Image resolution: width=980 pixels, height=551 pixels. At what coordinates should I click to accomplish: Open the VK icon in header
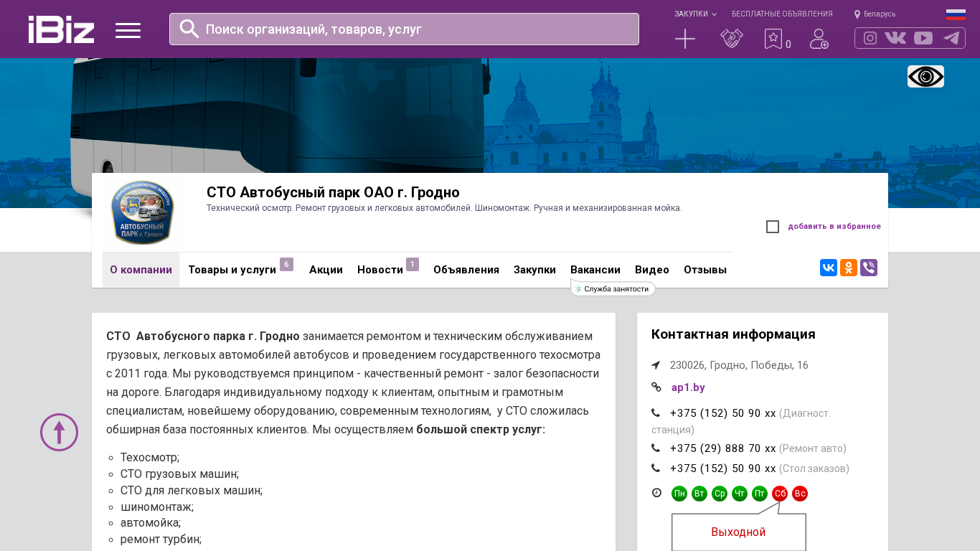(895, 38)
